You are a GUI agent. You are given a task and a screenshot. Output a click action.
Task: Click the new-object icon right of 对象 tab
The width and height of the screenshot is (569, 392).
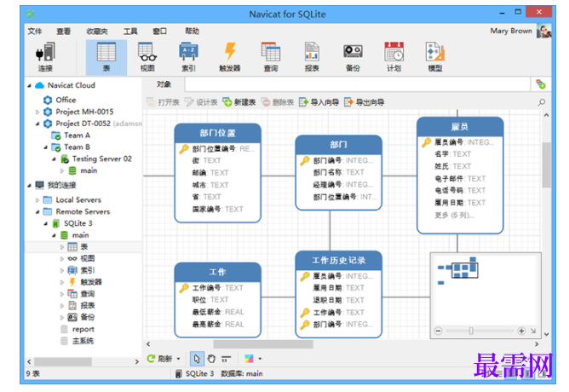541,84
